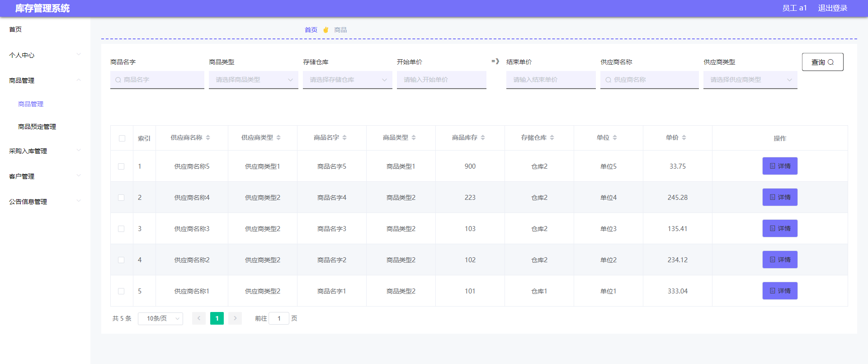868x364 pixels.
Task: Toggle the select-all checkbox in table header
Action: point(122,138)
